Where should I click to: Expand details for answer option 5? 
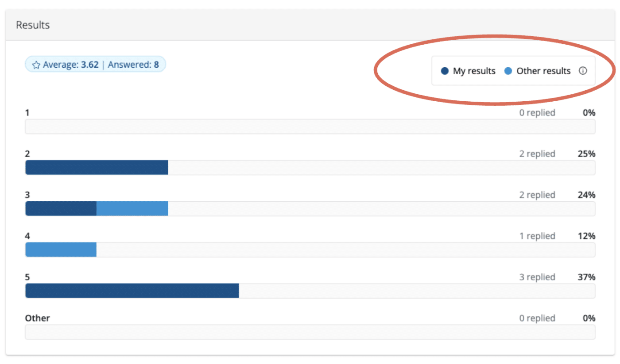click(x=27, y=277)
